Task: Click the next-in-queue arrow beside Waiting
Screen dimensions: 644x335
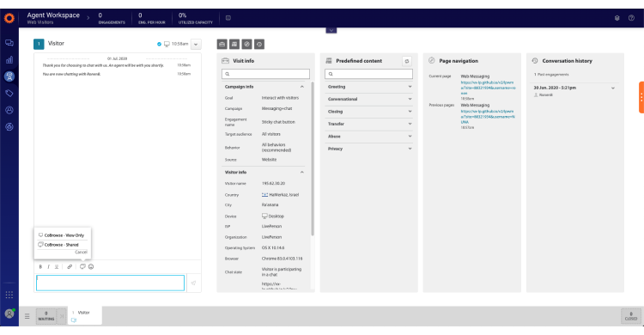Action: coord(62,316)
